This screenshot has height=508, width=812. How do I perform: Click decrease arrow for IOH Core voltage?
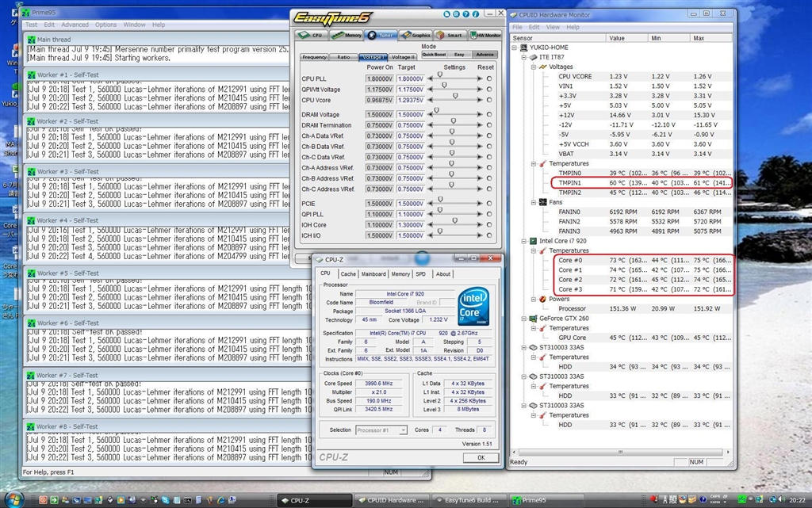(431, 225)
